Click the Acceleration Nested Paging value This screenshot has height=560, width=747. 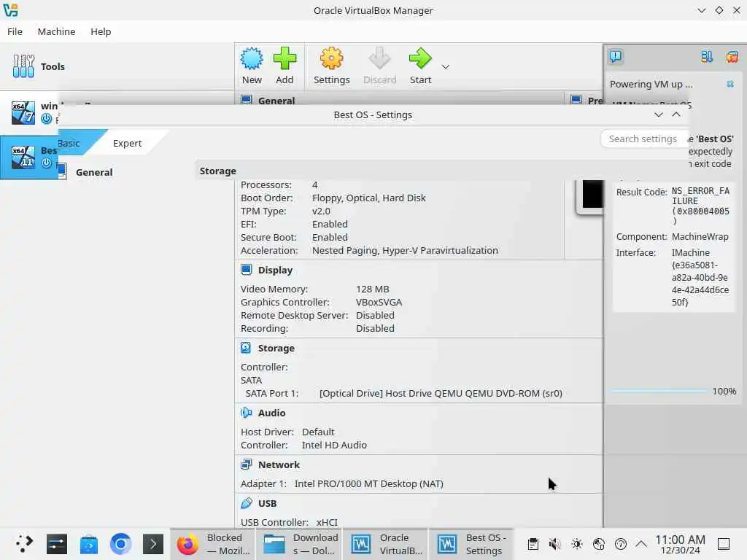coord(405,251)
